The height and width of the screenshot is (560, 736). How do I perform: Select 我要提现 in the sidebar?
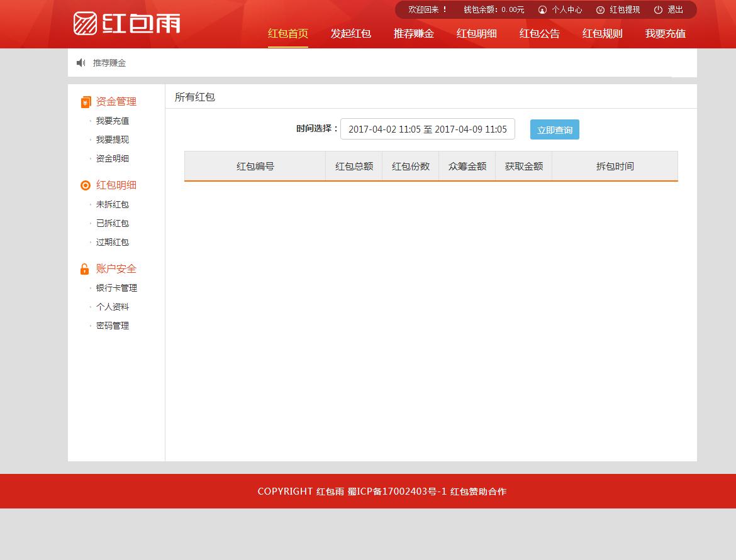(x=112, y=140)
